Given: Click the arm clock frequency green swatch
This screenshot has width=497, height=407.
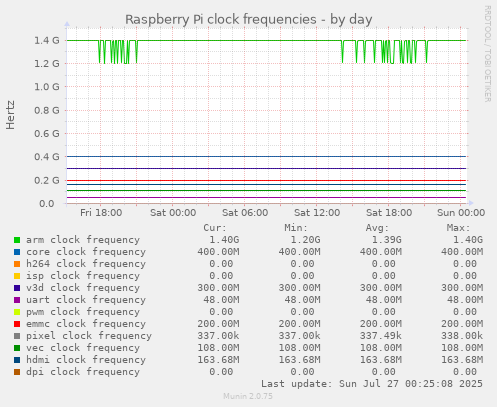Looking at the screenshot, I should pyautogui.click(x=17, y=240).
